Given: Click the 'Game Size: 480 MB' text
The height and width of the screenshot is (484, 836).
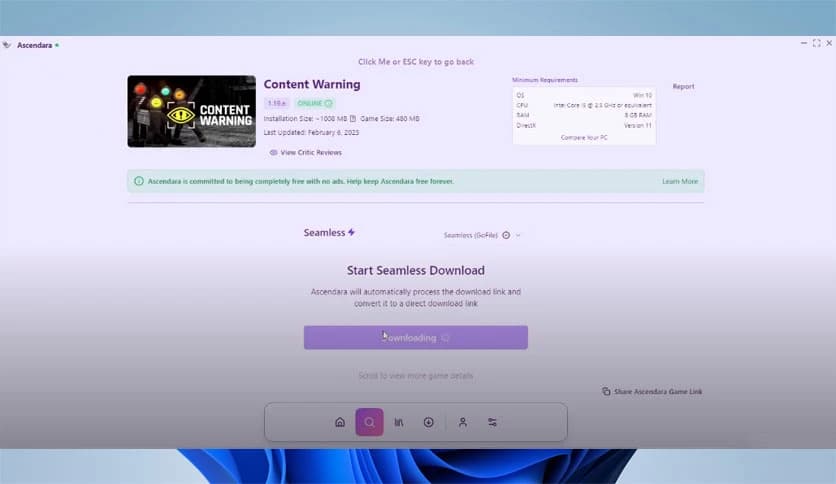Looking at the screenshot, I should [x=390, y=118].
